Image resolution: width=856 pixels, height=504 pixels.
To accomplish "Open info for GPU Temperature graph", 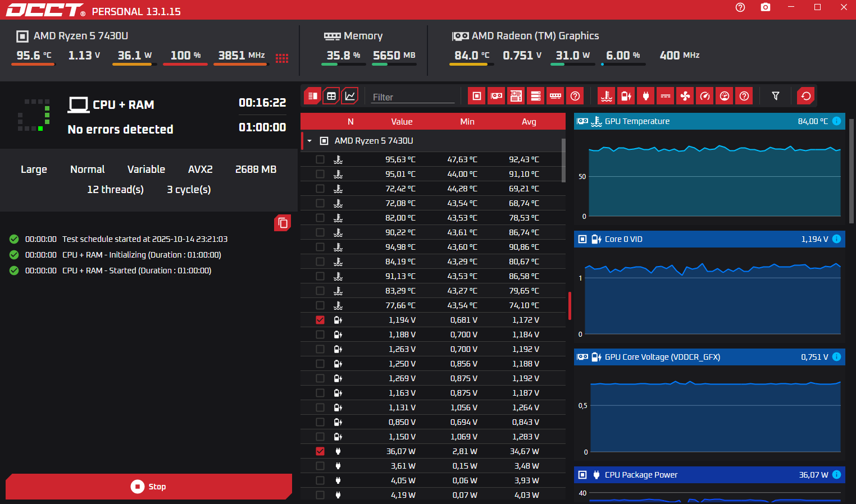I will [836, 121].
